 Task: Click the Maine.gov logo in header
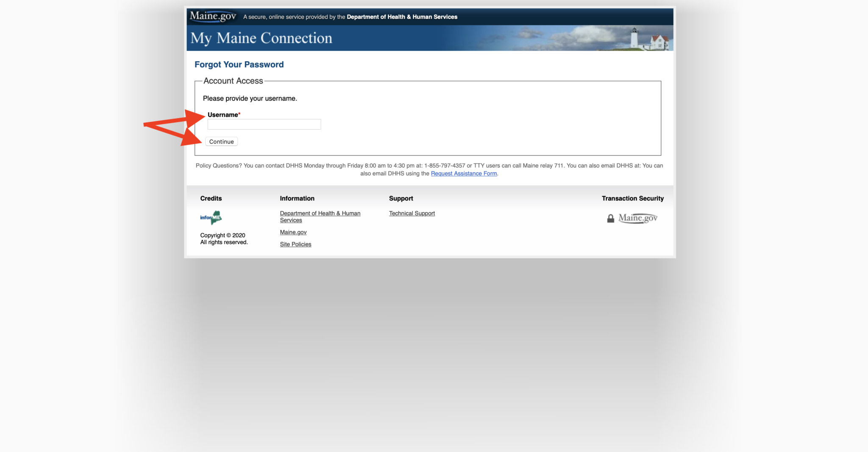[213, 16]
